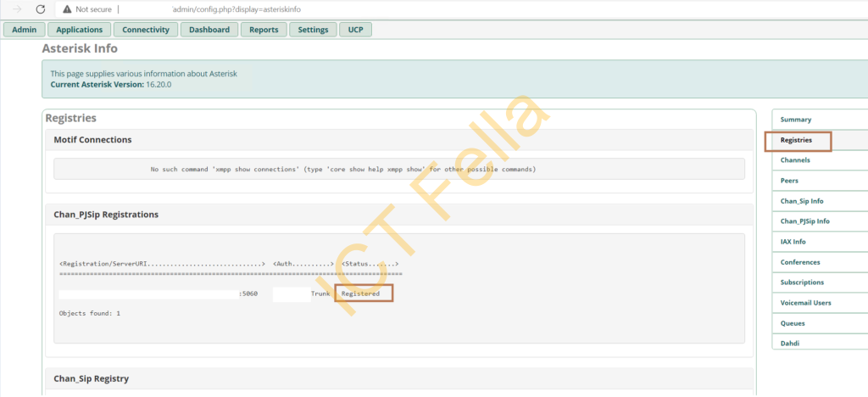Image resolution: width=868 pixels, height=397 pixels.
Task: Click the browser address bar URL
Action: 237,9
